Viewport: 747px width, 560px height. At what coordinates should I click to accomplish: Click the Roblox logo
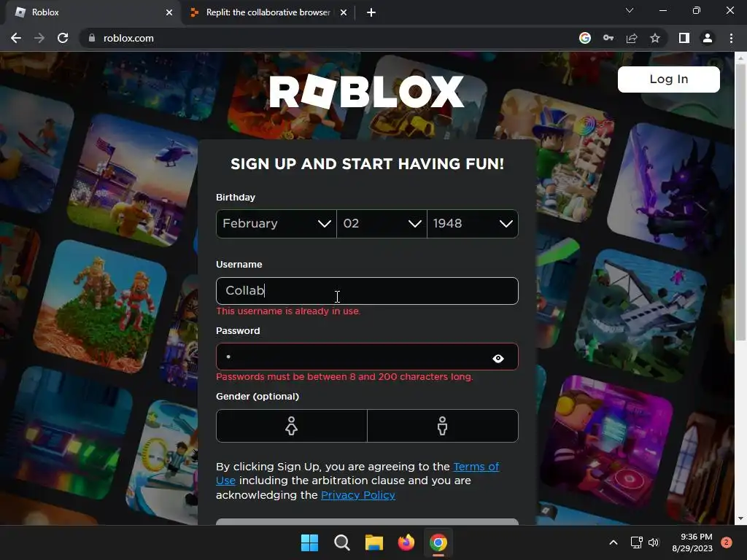click(x=366, y=91)
